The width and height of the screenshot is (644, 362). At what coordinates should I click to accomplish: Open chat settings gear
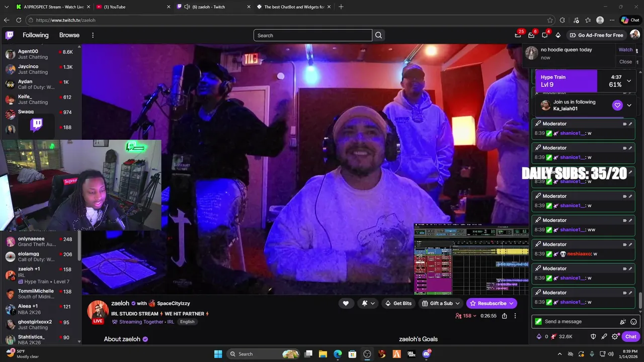tap(615, 336)
